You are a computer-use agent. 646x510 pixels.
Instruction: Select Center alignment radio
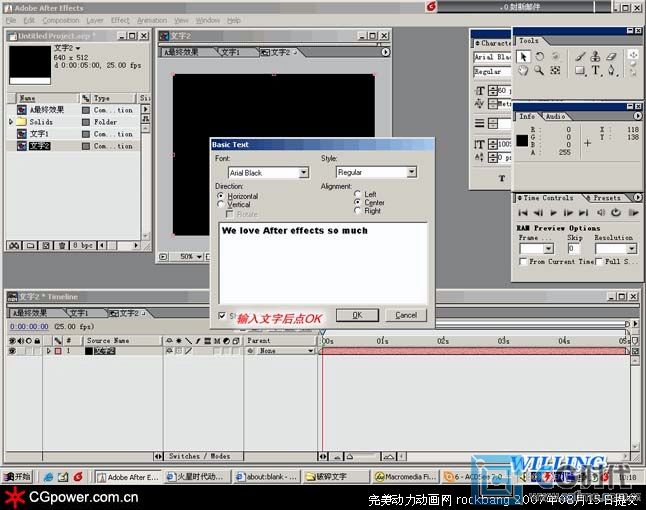(357, 202)
